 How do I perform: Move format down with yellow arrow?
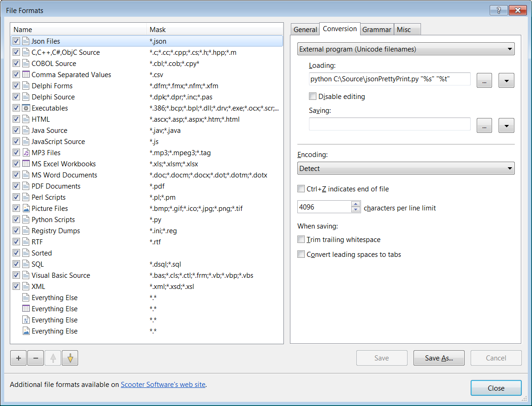pos(70,358)
